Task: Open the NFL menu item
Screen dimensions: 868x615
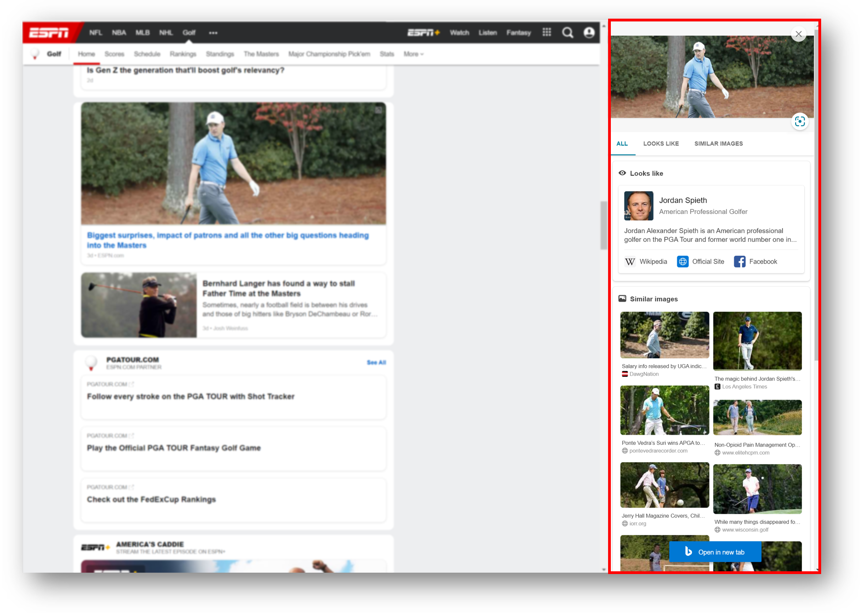Action: click(x=96, y=33)
